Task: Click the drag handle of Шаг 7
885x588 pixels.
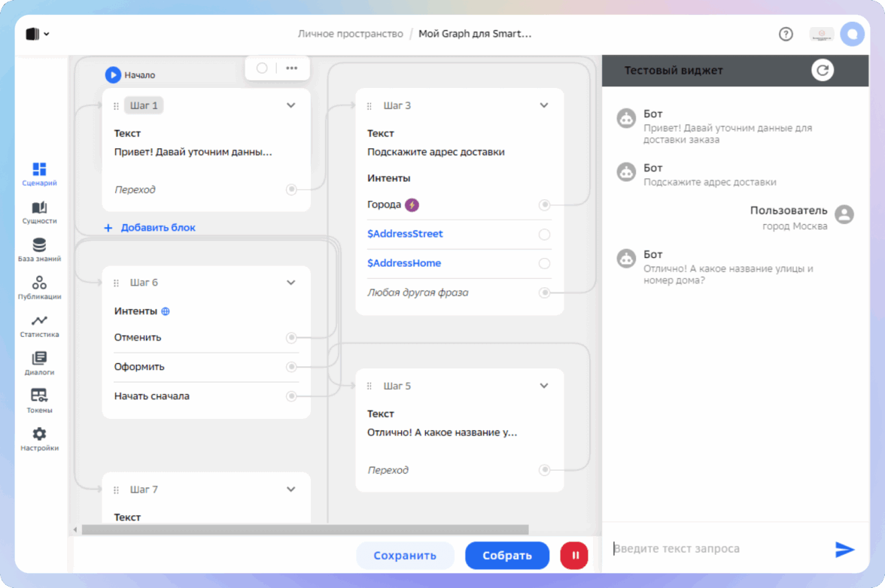Action: point(116,490)
